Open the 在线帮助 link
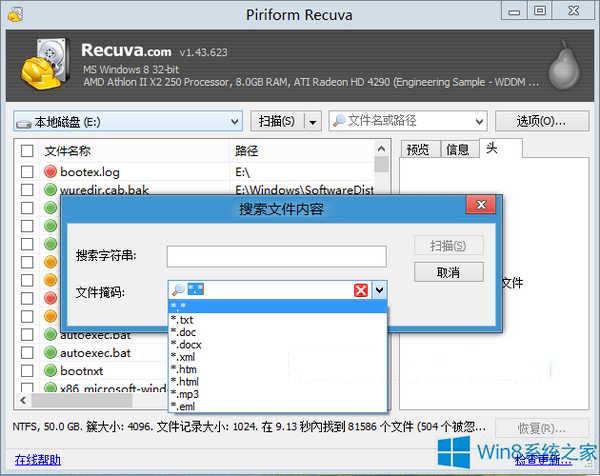The height and width of the screenshot is (476, 600). (38, 460)
